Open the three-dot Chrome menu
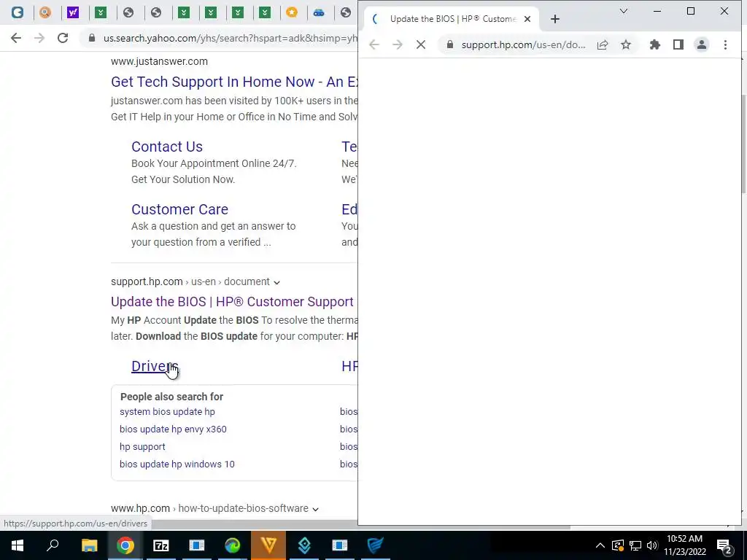Image resolution: width=747 pixels, height=560 pixels. tap(725, 44)
